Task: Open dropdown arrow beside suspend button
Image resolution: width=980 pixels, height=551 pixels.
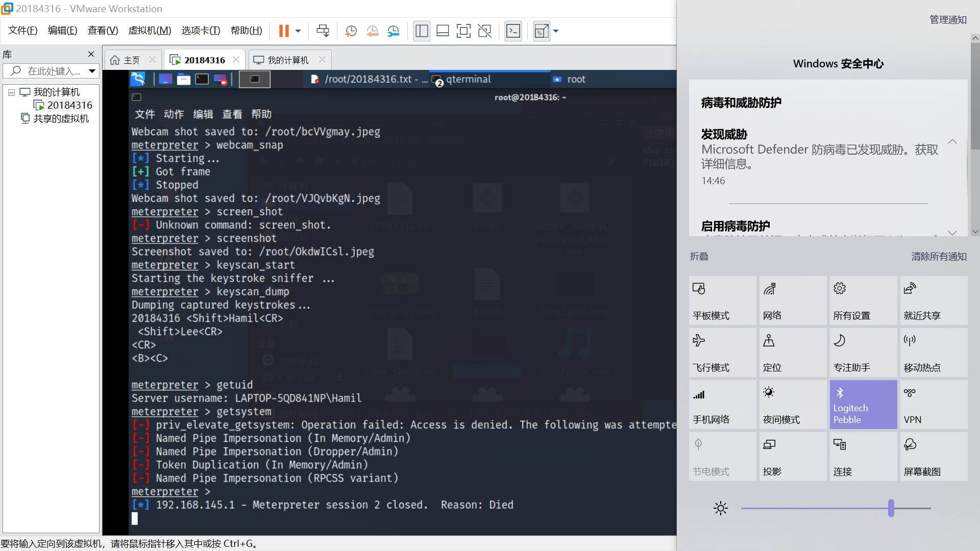Action: (298, 31)
